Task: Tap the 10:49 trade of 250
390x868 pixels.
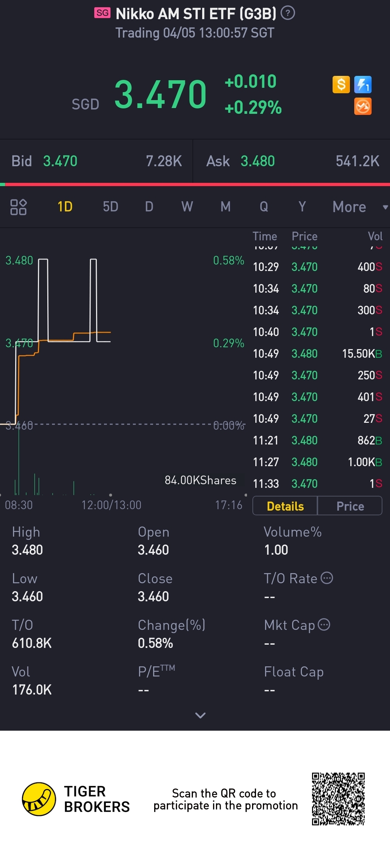Action: pyautogui.click(x=317, y=375)
